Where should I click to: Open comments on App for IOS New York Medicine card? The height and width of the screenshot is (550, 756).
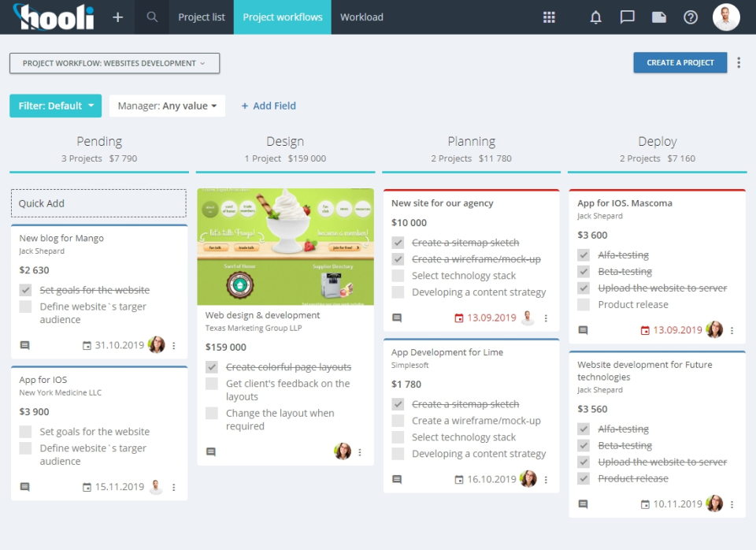point(24,487)
